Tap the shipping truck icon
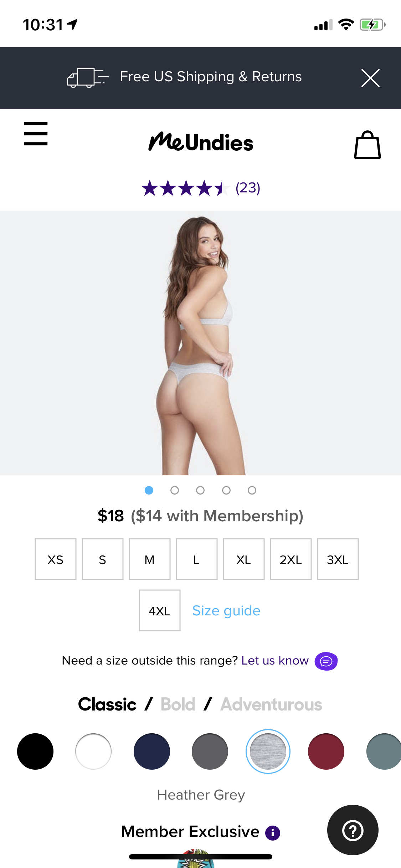The width and height of the screenshot is (401, 868). tap(88, 78)
